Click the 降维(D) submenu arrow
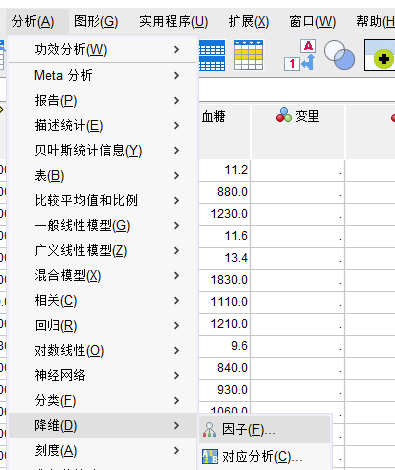This screenshot has width=395, height=470. coord(177,426)
